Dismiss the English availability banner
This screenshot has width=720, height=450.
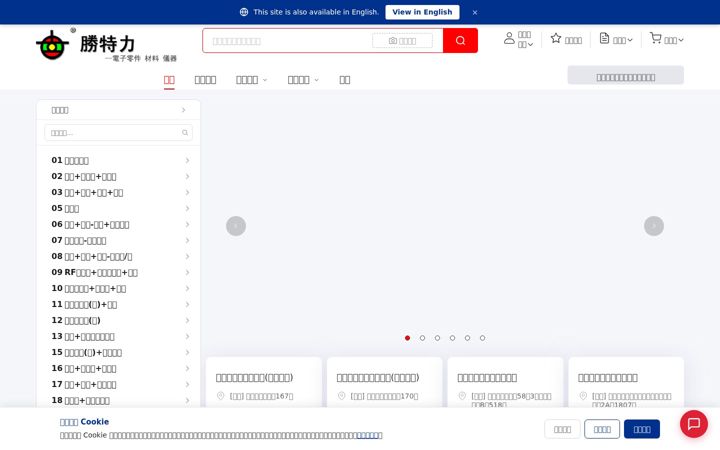[x=475, y=12]
